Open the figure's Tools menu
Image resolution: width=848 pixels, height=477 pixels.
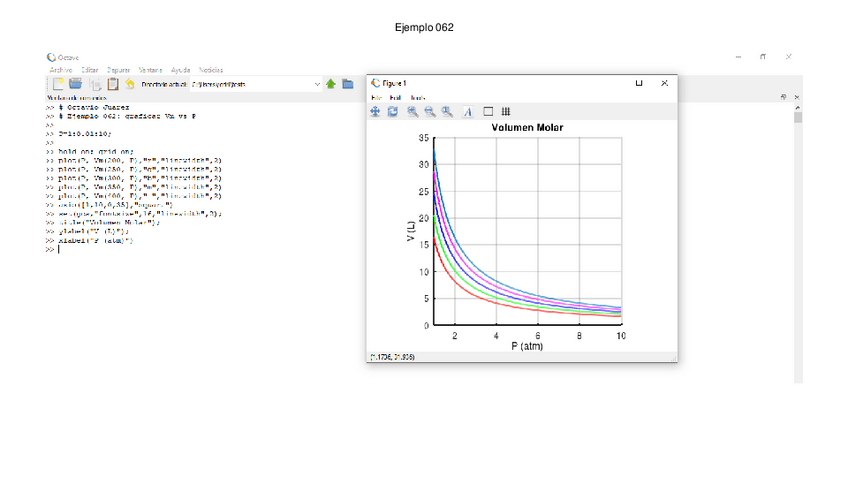click(x=418, y=97)
